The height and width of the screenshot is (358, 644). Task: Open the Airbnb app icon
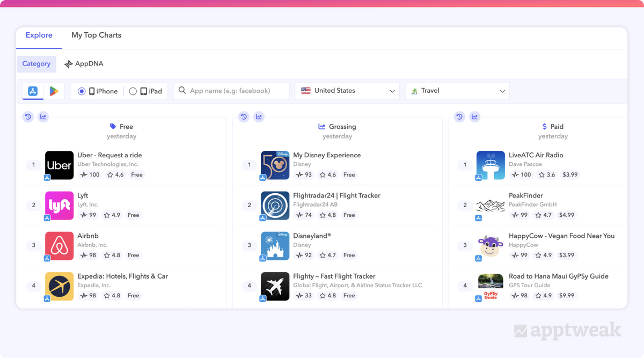(x=59, y=246)
